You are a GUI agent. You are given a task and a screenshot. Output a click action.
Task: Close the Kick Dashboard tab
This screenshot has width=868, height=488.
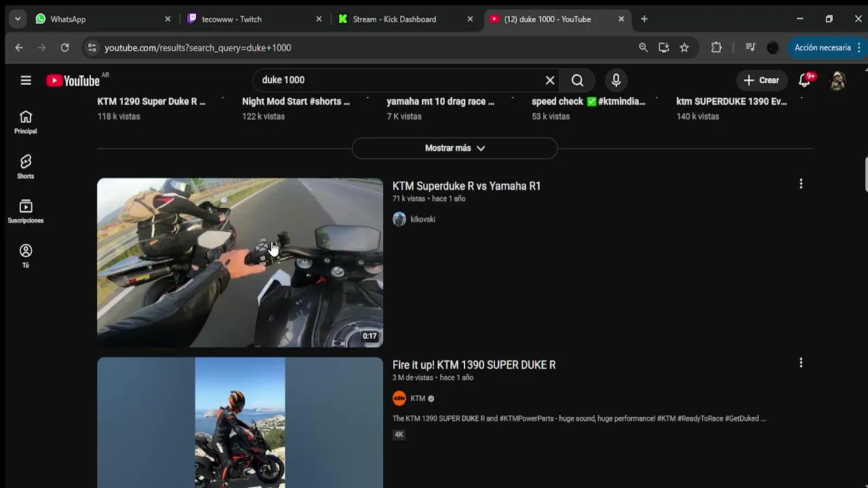[x=470, y=19]
